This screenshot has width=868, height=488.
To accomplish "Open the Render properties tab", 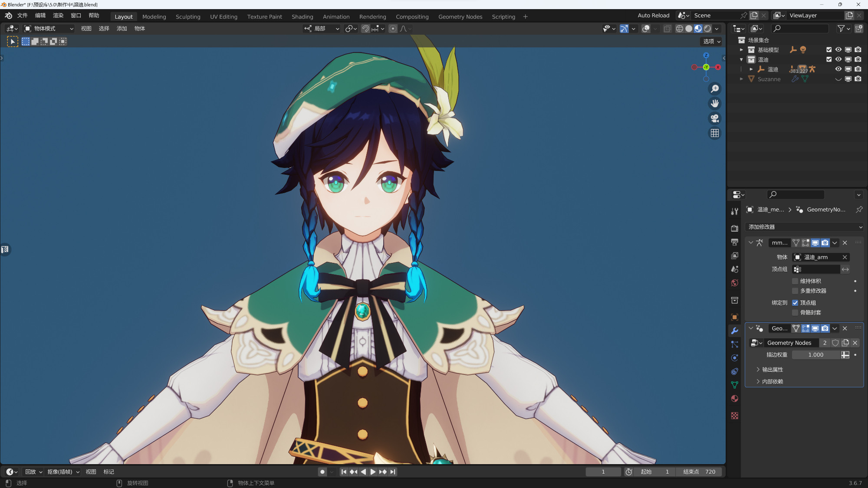I will [x=734, y=228].
